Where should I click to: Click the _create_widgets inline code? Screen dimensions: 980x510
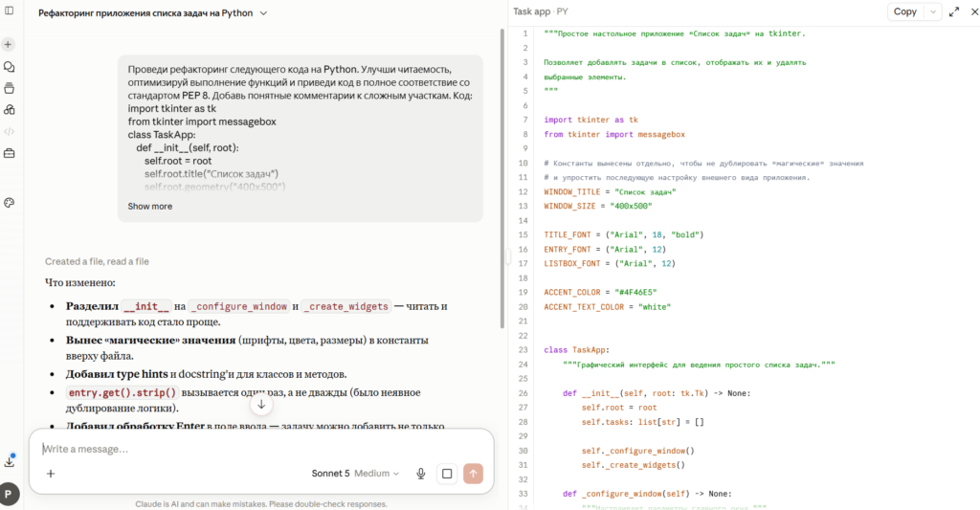[x=348, y=306]
